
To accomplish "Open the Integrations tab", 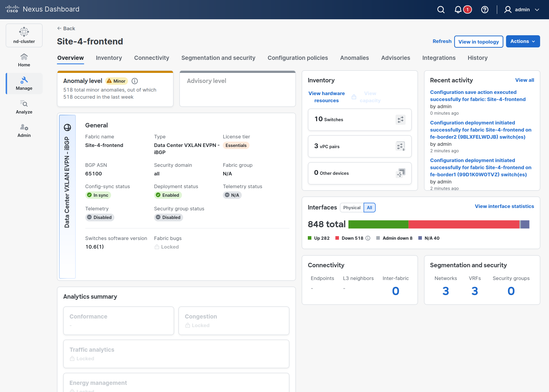I will point(439,58).
